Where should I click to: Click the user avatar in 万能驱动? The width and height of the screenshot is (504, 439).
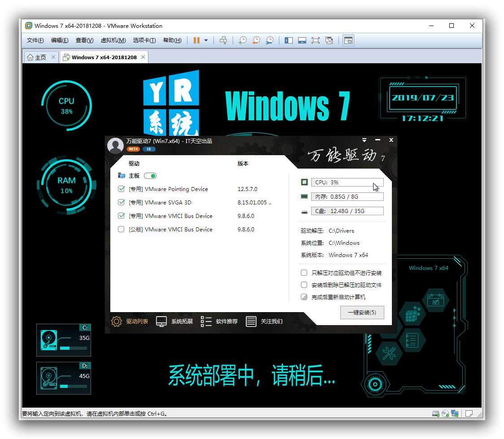(115, 146)
